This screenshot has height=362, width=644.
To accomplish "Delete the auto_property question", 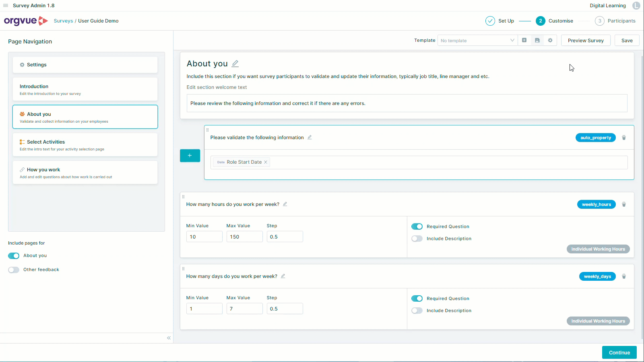I will 624,138.
